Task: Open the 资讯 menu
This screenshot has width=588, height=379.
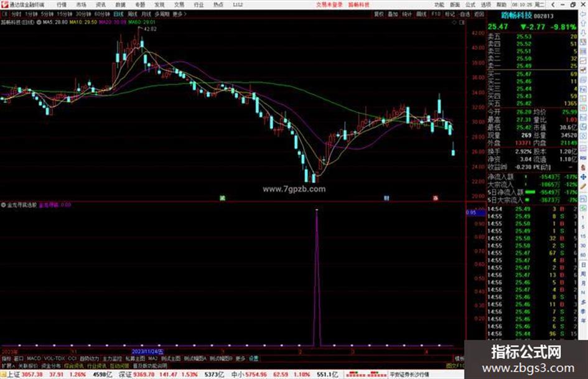Action: coord(101,4)
